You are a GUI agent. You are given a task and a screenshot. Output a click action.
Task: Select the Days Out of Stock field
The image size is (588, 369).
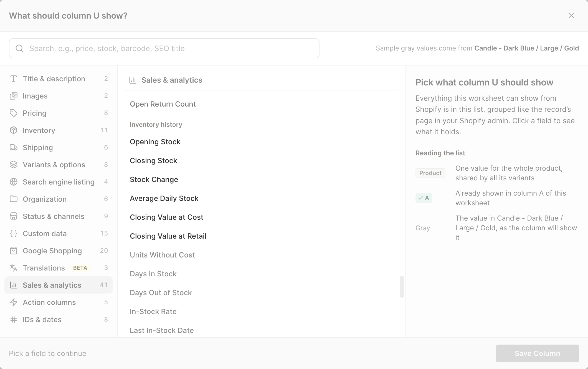click(x=261, y=293)
